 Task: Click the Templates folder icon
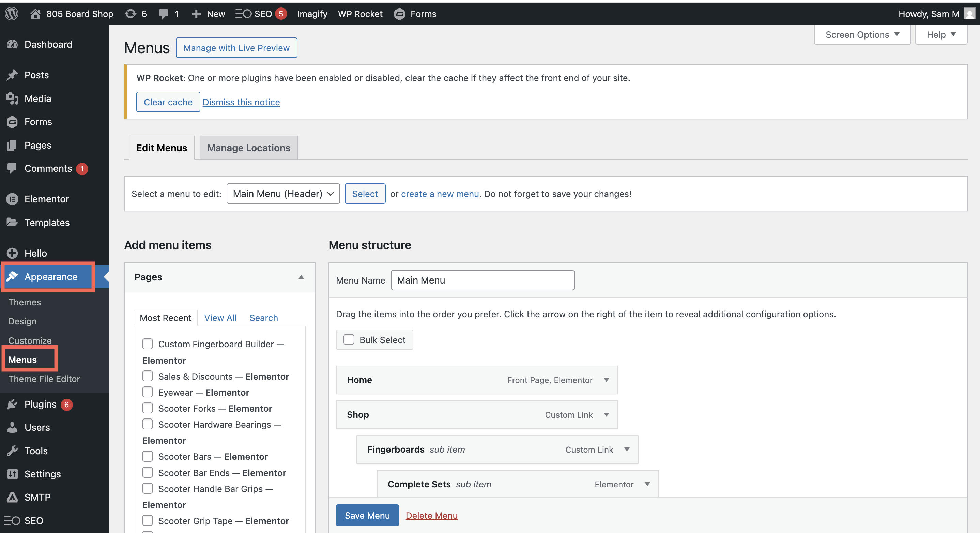pos(12,222)
